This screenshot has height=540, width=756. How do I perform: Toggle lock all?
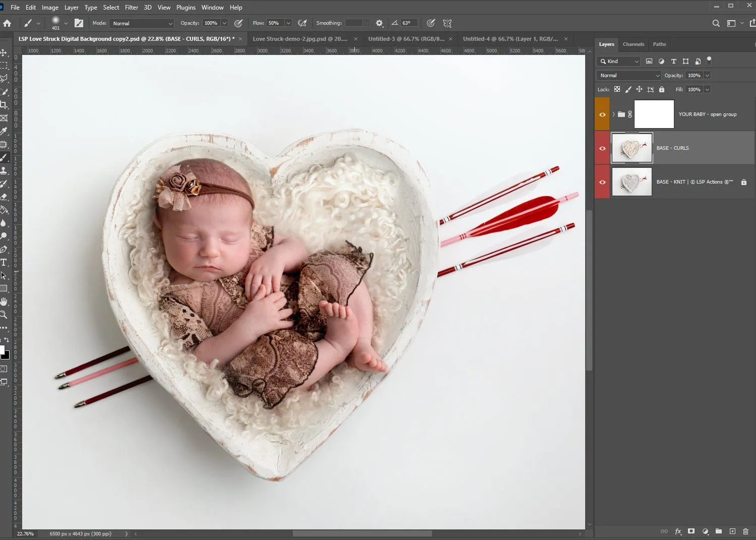pyautogui.click(x=662, y=89)
